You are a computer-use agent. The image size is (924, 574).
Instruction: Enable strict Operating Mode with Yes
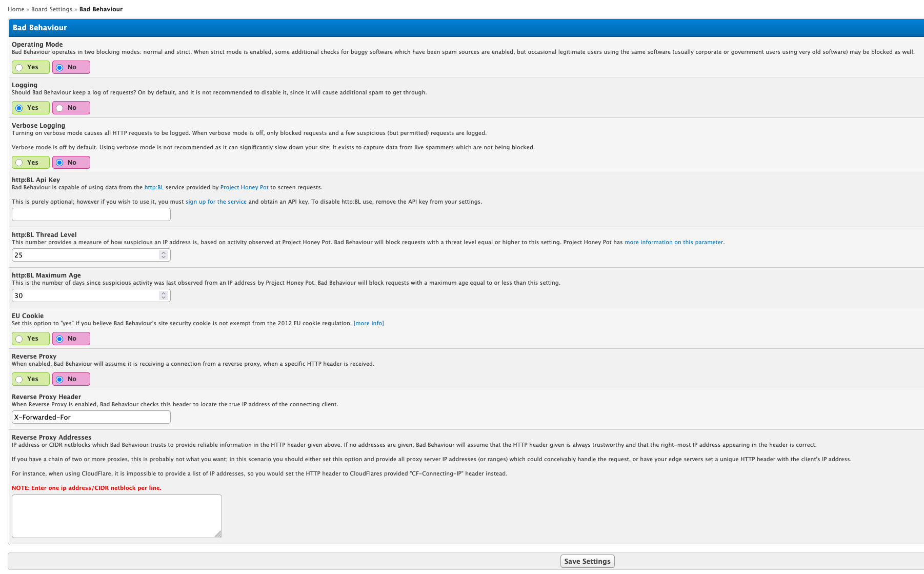click(19, 68)
